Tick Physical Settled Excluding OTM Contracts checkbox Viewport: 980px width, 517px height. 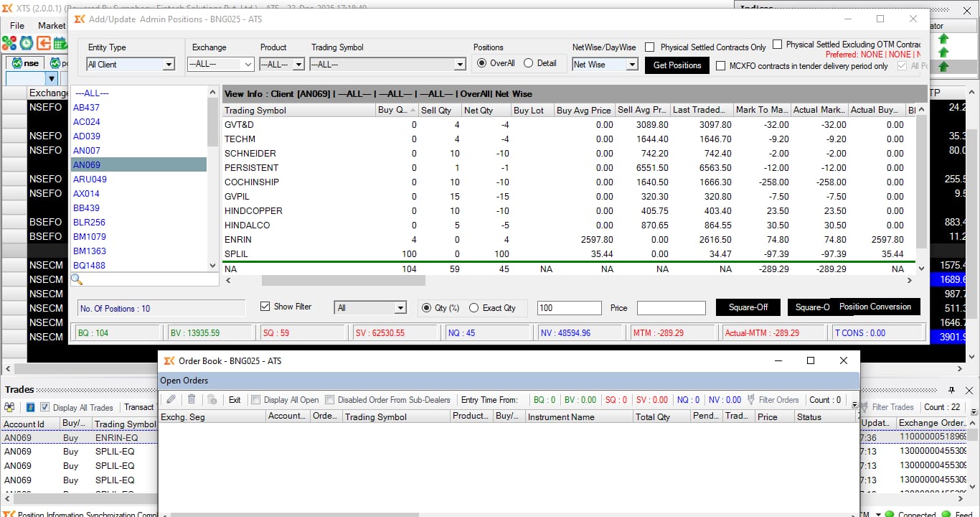pyautogui.click(x=777, y=45)
